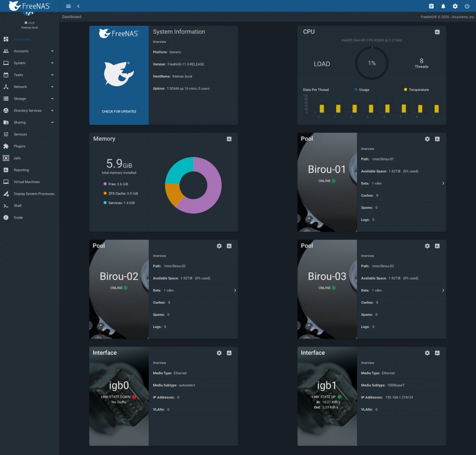Click the Version FreeNAS-11.3-RELEASE row
This screenshot has width=476, height=455.
(193, 64)
